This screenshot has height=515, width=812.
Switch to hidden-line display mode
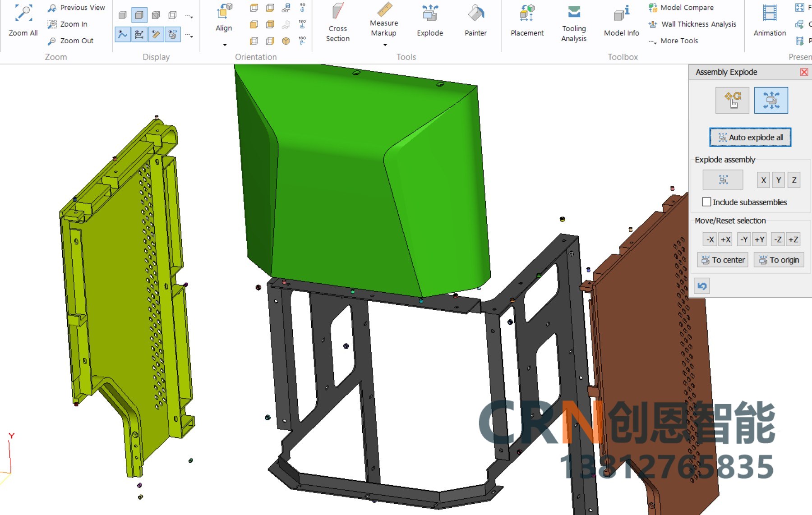156,15
